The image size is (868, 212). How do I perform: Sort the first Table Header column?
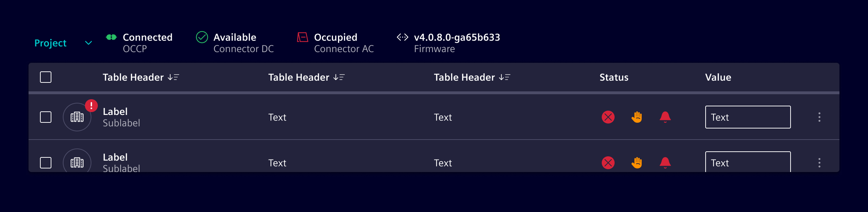click(173, 77)
